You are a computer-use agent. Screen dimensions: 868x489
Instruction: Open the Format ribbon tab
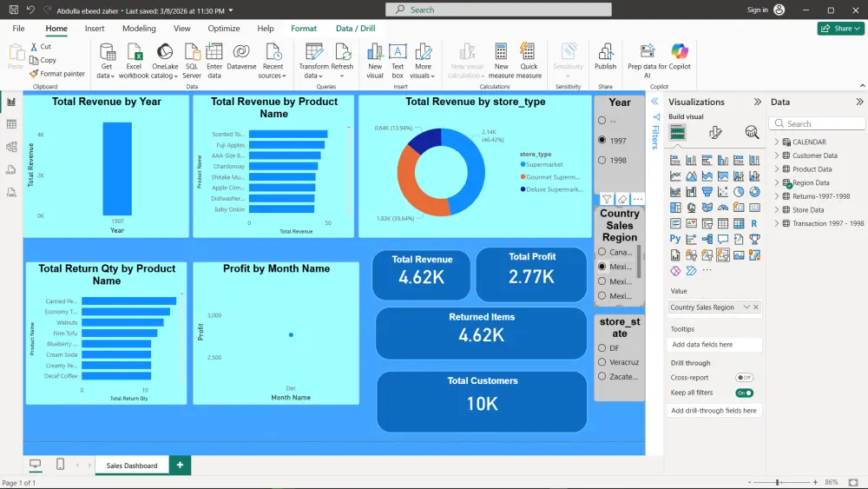(304, 29)
